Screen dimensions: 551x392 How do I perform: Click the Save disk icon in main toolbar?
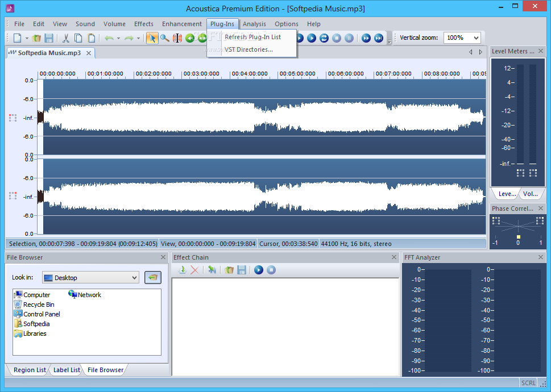(49, 37)
